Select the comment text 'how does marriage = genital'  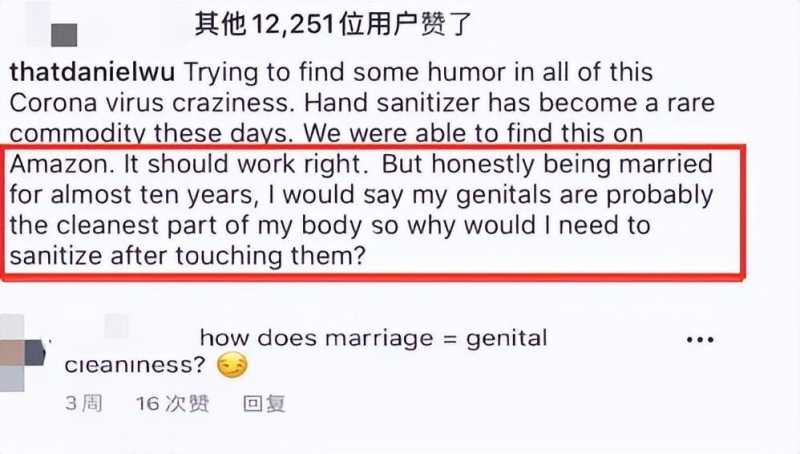(373, 338)
